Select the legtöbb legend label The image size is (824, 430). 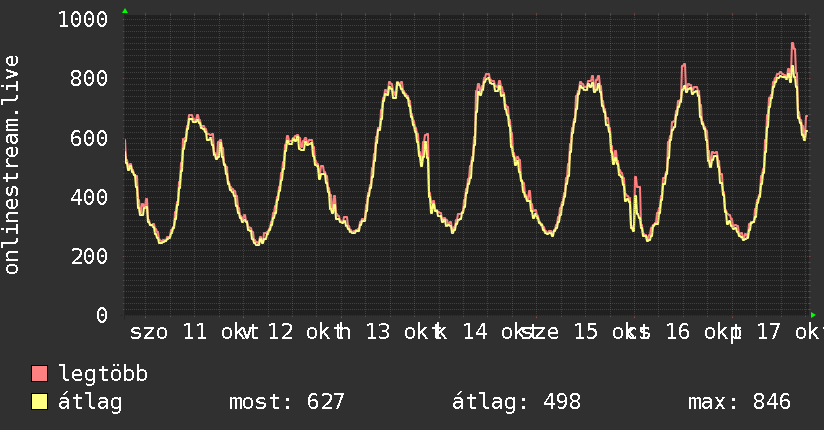(x=103, y=373)
